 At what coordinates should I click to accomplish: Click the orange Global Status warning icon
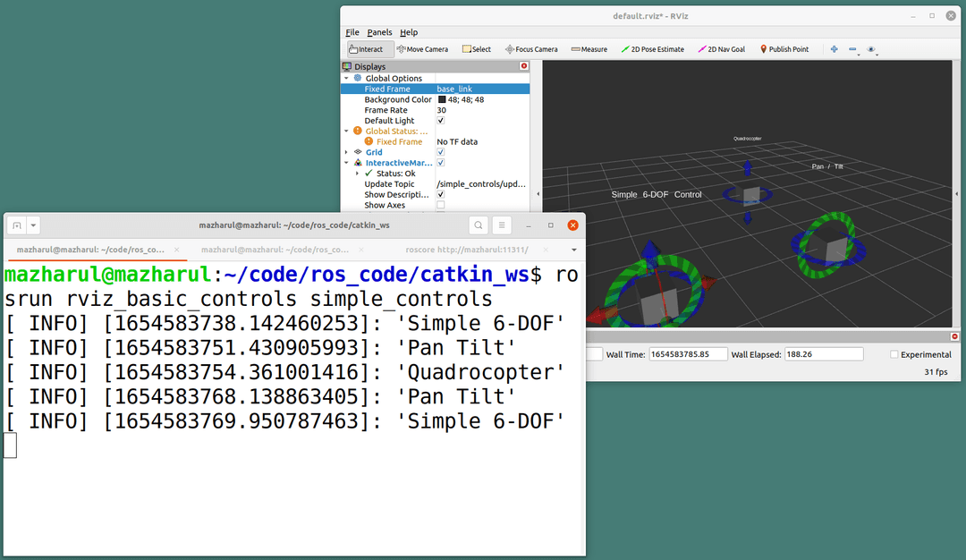357,132
